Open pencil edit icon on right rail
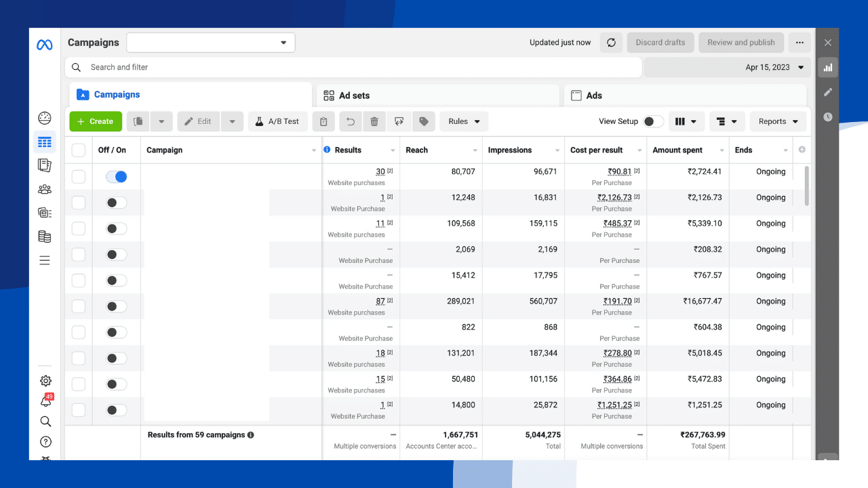 point(828,92)
